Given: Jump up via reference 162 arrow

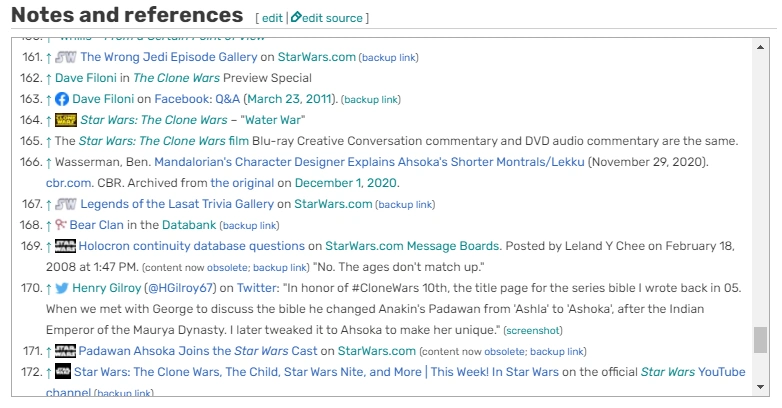Looking at the screenshot, I should pos(49,78).
